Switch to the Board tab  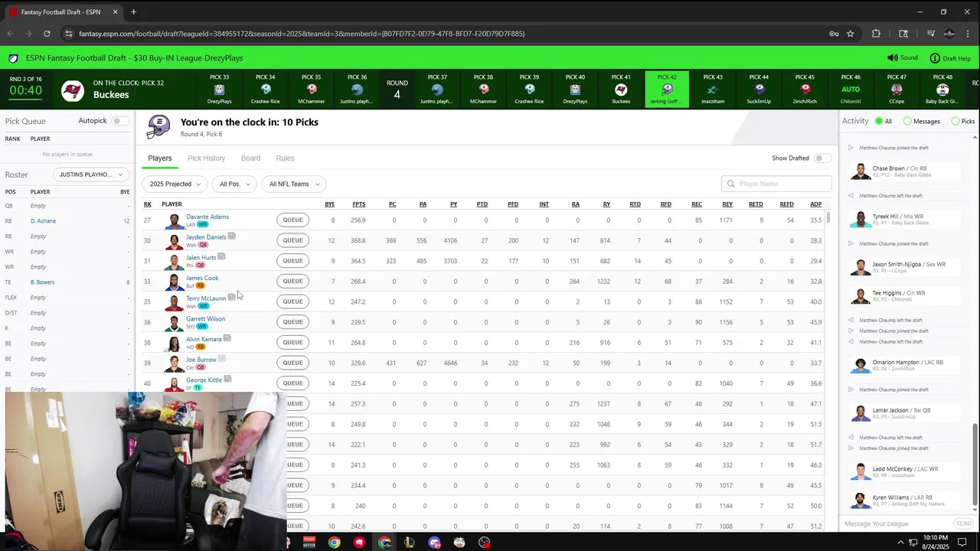[x=250, y=158]
